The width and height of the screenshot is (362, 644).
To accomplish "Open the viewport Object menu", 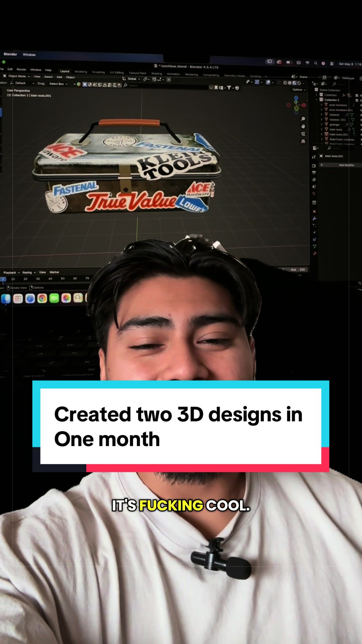I will (x=70, y=77).
